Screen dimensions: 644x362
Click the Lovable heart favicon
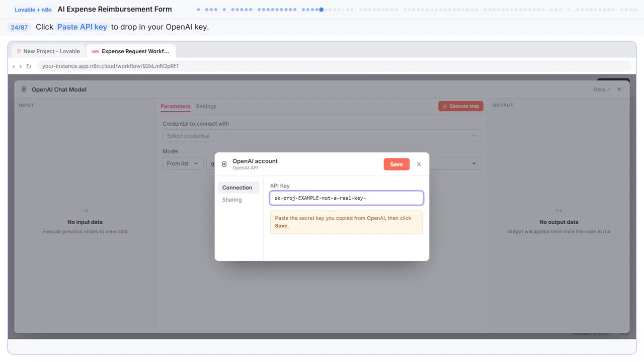(19, 51)
